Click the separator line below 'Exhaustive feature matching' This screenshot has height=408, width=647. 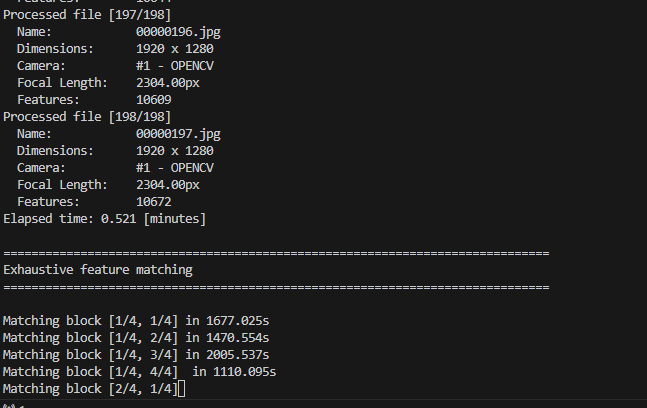(276, 287)
